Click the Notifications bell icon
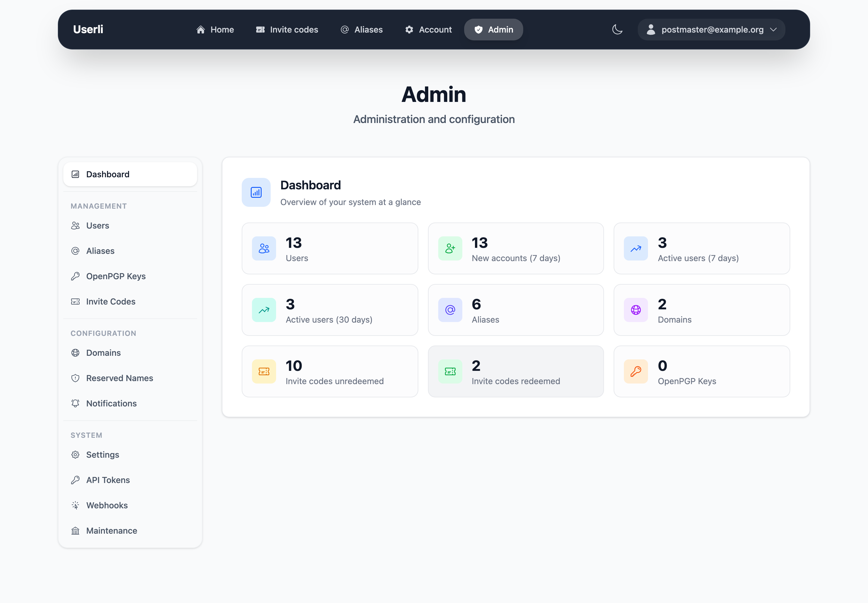This screenshot has height=603, width=868. point(76,403)
